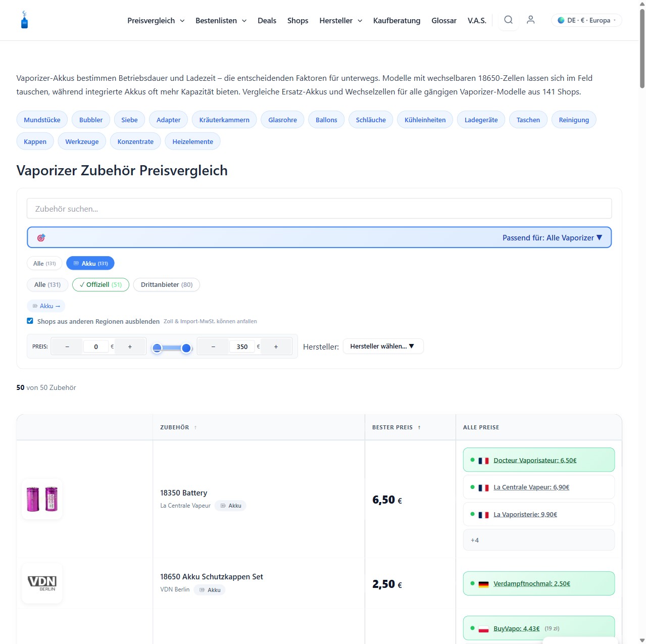Open the Docteur Vaporisateur: 6,50€ offer
Viewport: 646px width, 644px height.
coord(535,460)
